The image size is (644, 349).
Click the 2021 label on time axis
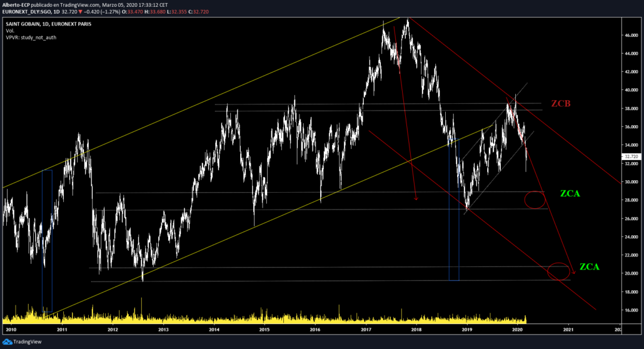point(568,329)
